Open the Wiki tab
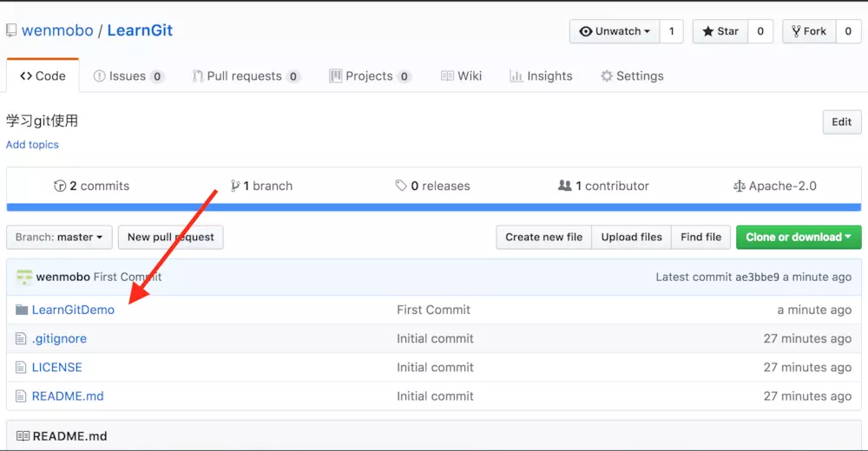 (x=461, y=75)
